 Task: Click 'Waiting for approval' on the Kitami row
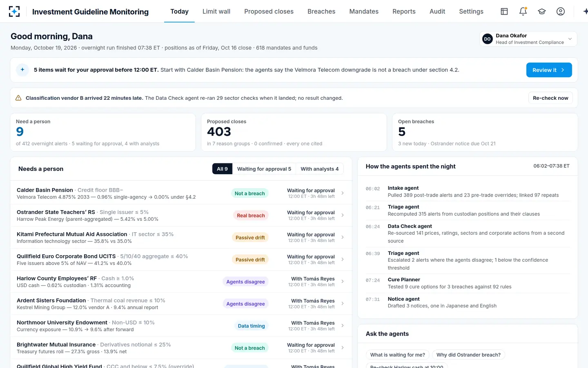tap(311, 235)
